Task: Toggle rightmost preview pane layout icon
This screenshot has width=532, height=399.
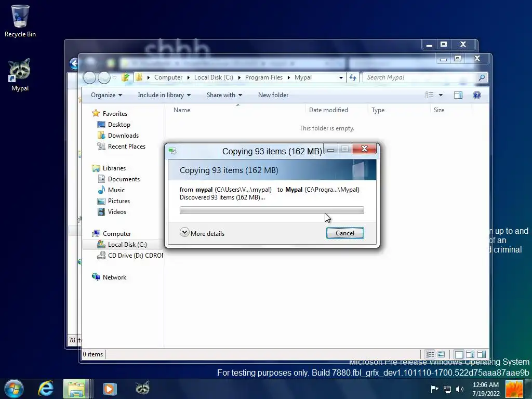Action: tap(481, 354)
